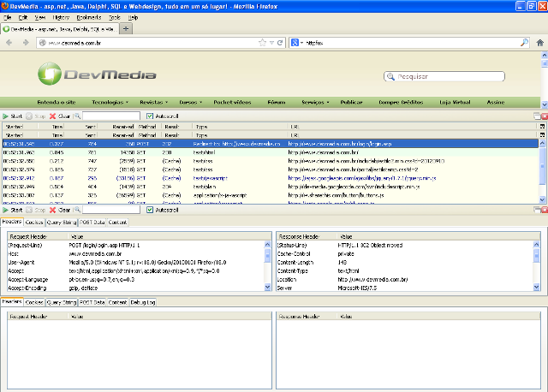Expand the Tecnologias dropdown menu
548x392 pixels.
(110, 101)
